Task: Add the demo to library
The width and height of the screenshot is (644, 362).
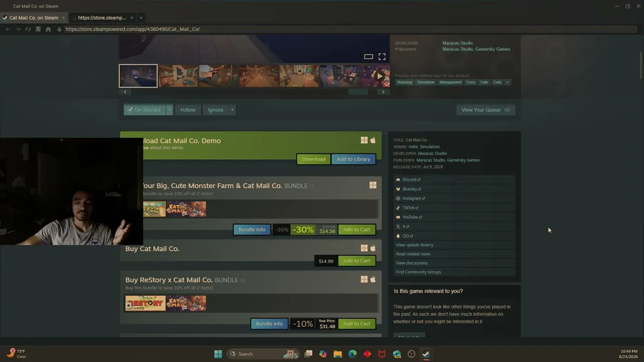Action: (x=353, y=159)
